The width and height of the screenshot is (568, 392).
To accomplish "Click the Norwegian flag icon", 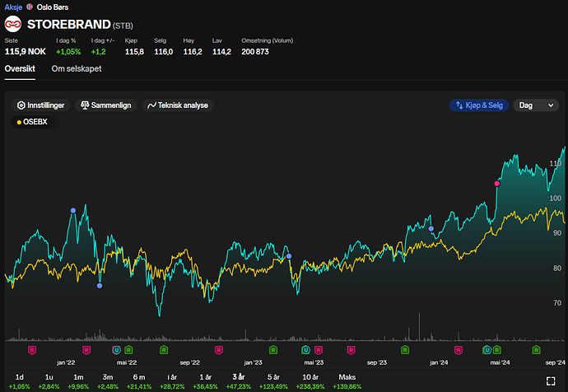I will click(30, 7).
